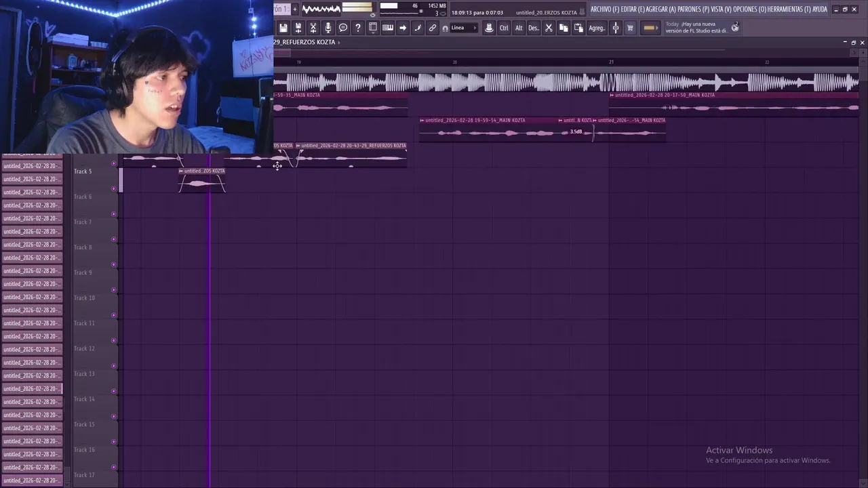Click the hat-shaped stamp icon

(x=489, y=28)
